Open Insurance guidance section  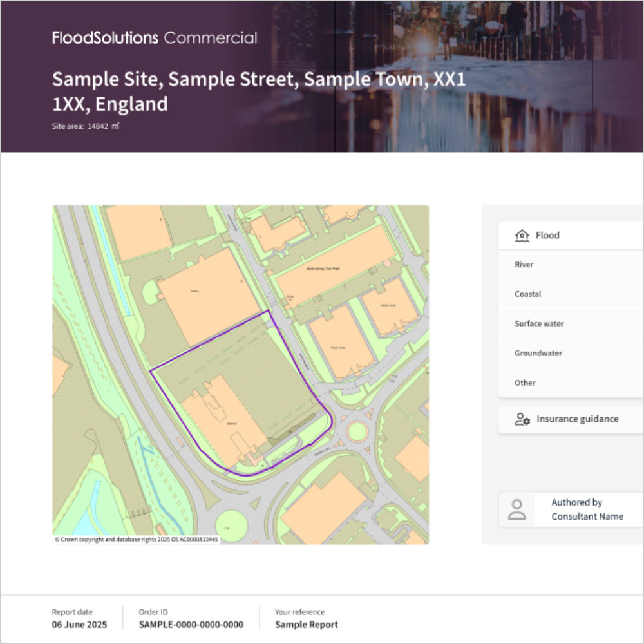tap(571, 419)
